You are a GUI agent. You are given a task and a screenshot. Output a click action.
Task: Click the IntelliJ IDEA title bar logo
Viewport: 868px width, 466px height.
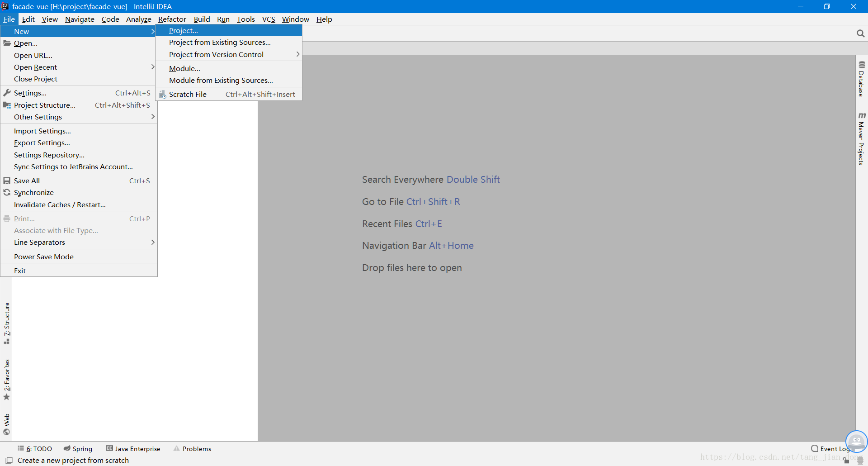click(x=5, y=6)
